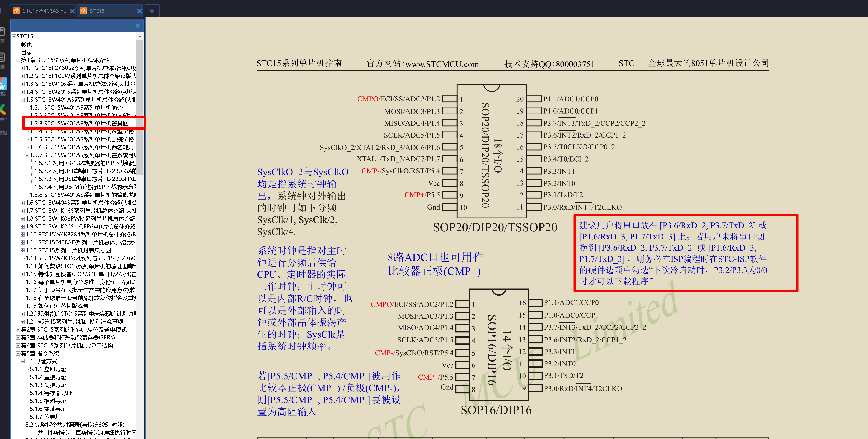Open 1.5.8 管脚说明 entry
This screenshot has width=868, height=439.
click(83, 195)
